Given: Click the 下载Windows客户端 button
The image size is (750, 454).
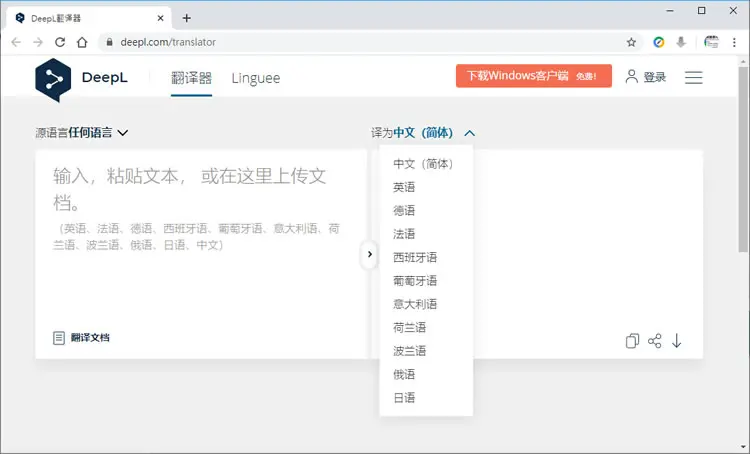Looking at the screenshot, I should 533,76.
